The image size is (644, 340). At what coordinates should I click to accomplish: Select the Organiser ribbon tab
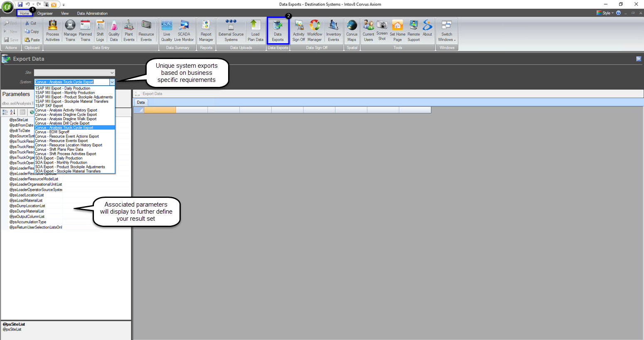pos(45,13)
